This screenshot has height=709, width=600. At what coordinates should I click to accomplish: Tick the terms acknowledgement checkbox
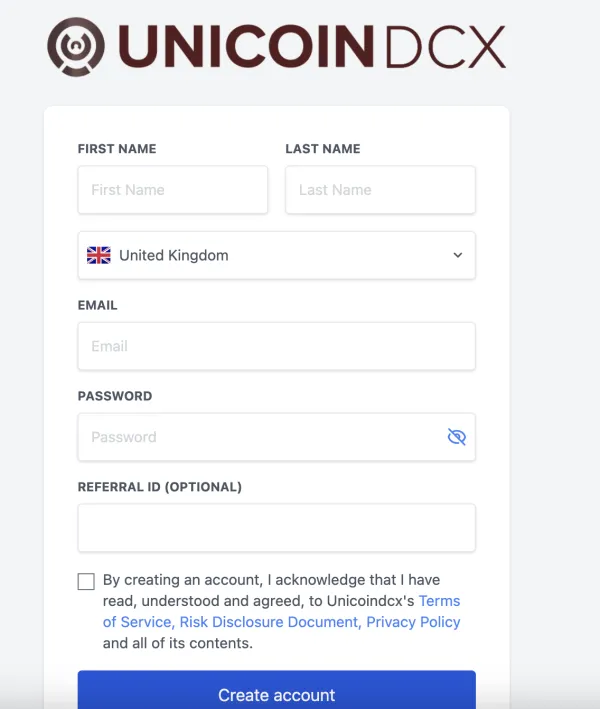click(86, 581)
